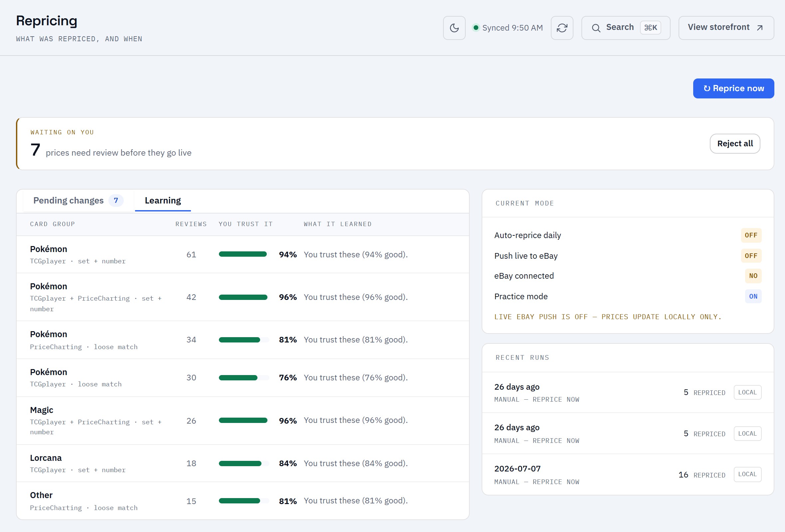Click the Auto-reprice daily label
Screen dimensions: 785x532
tap(527, 235)
